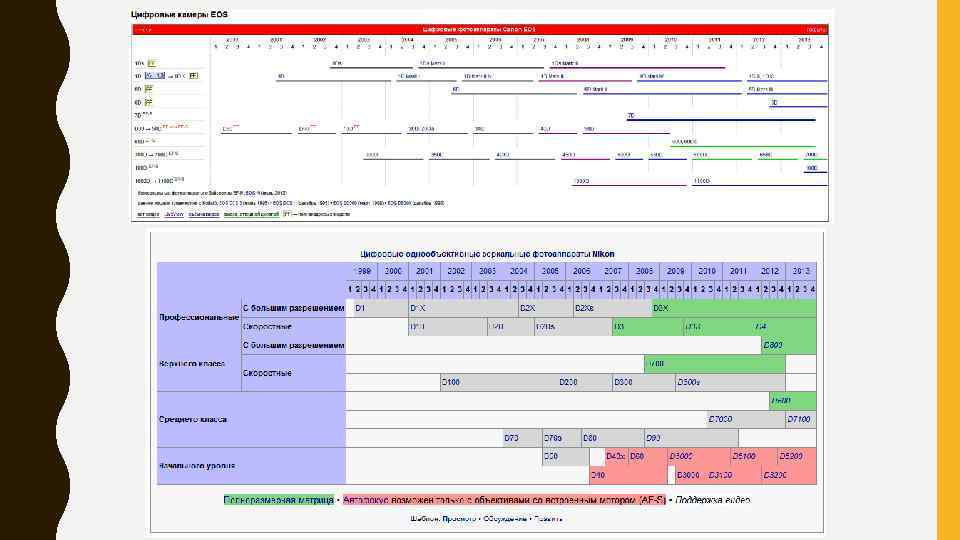The image size is (960, 540).
Task: Open the D300s camera link
Action: point(688,382)
